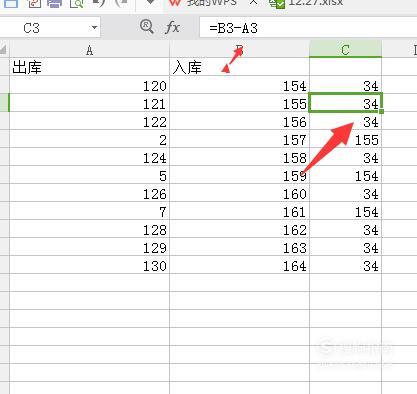Select cell with value 161
417x394 pixels.
click(239, 211)
